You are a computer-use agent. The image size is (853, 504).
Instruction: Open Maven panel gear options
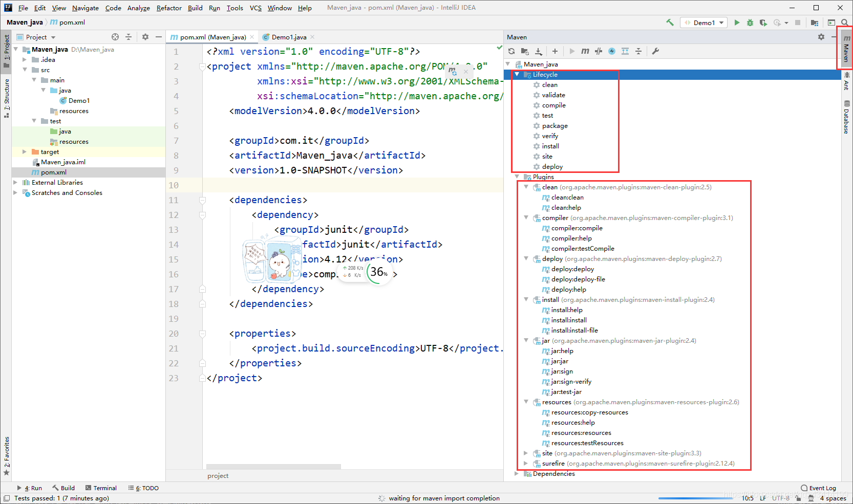click(x=821, y=37)
